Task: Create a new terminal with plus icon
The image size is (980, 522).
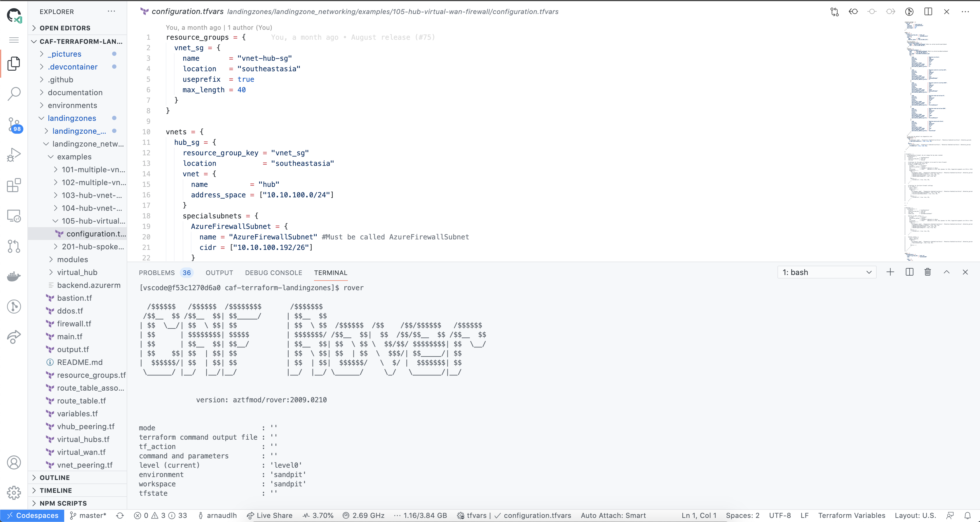Action: point(890,272)
